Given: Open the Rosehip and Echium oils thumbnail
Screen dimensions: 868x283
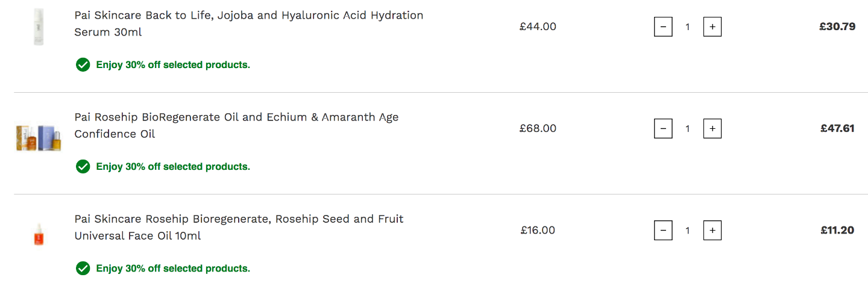Looking at the screenshot, I should tap(39, 137).
